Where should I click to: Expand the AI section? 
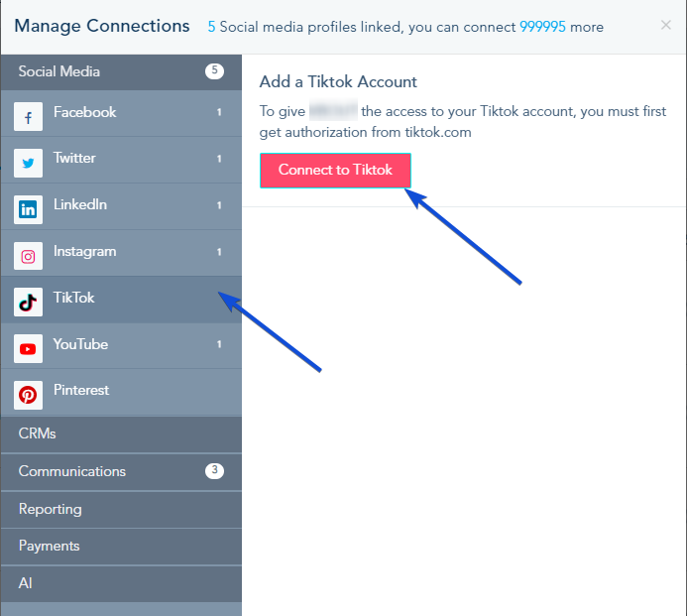[x=121, y=583]
